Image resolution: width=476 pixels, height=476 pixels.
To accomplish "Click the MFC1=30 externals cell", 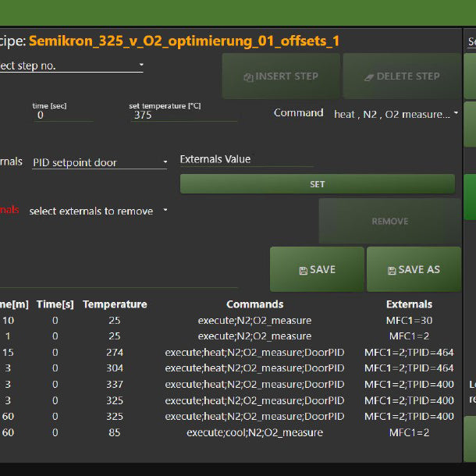I will 409,320.
